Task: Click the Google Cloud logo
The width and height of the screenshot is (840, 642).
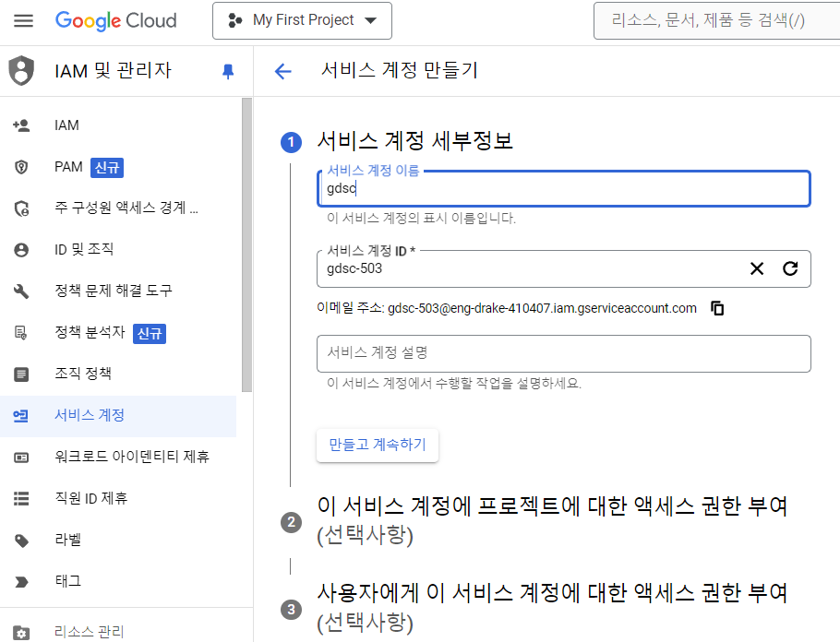Action: point(115,21)
